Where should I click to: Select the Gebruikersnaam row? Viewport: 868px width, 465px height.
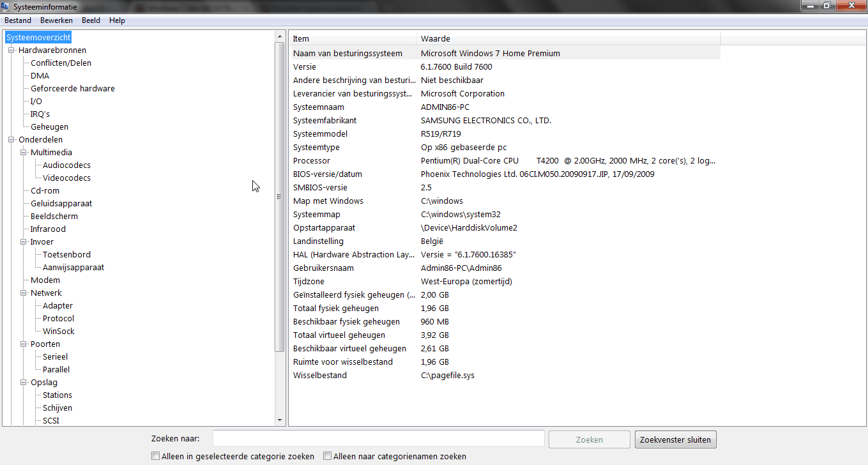click(x=505, y=268)
